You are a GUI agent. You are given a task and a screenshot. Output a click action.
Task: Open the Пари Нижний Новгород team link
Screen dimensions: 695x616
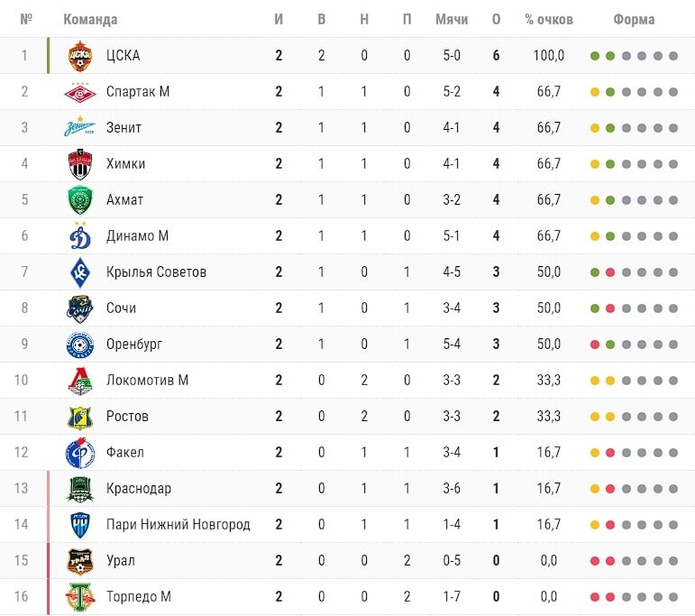178,525
